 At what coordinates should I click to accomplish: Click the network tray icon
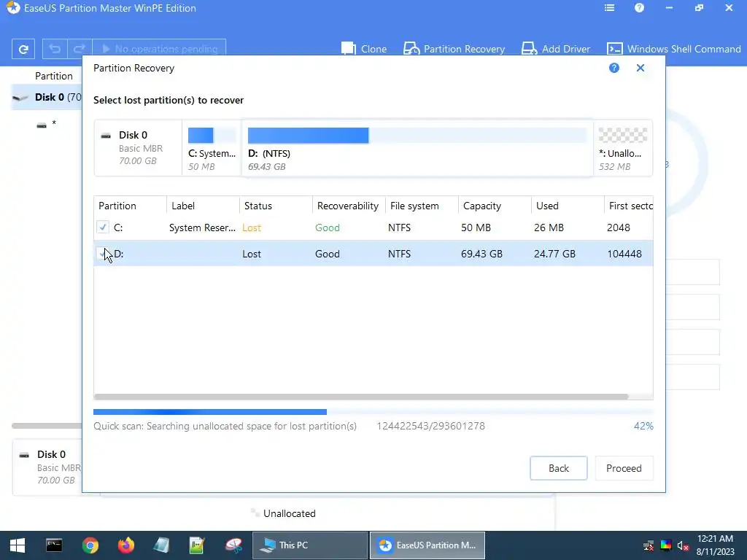click(649, 545)
